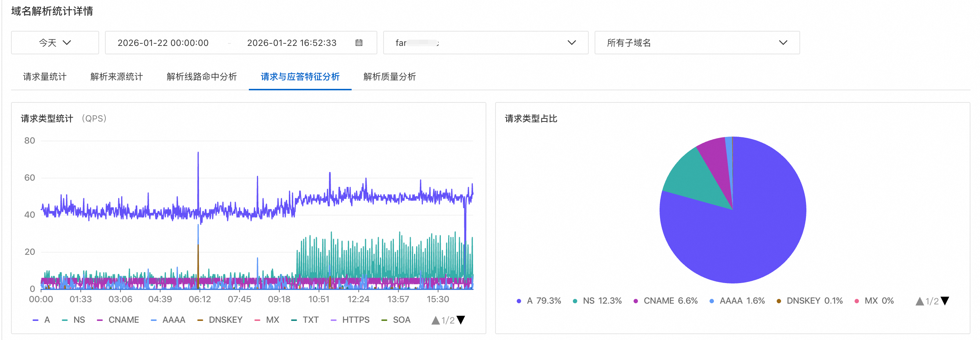The height and width of the screenshot is (340, 980).
Task: Click start date 2026-01-22 00:00:00 field
Action: point(163,43)
